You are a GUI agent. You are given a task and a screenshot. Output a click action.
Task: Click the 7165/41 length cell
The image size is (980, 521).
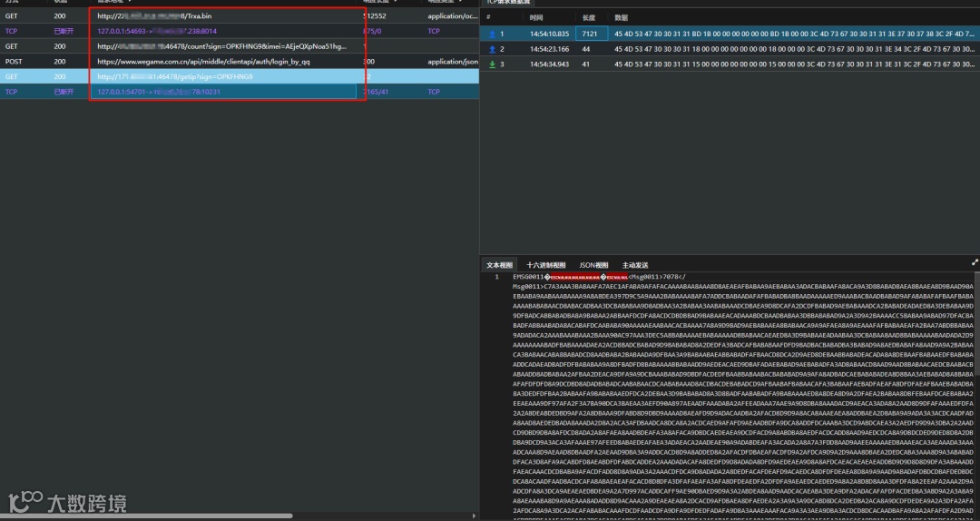tap(376, 92)
